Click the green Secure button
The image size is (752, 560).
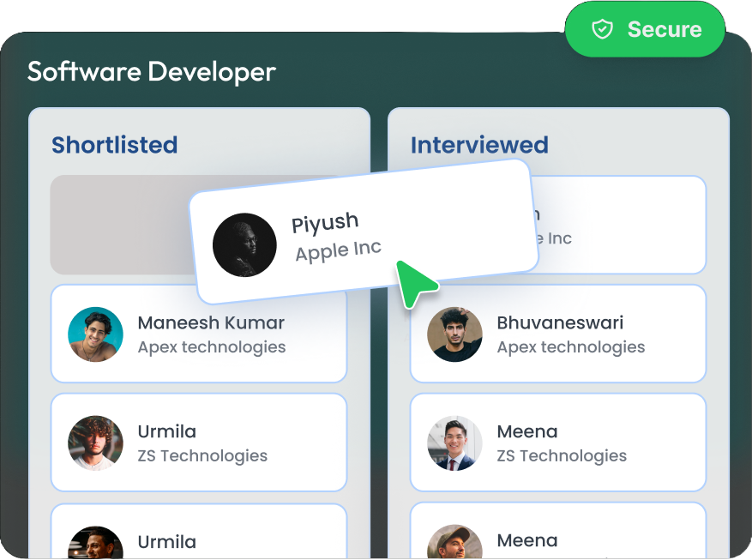click(x=645, y=28)
